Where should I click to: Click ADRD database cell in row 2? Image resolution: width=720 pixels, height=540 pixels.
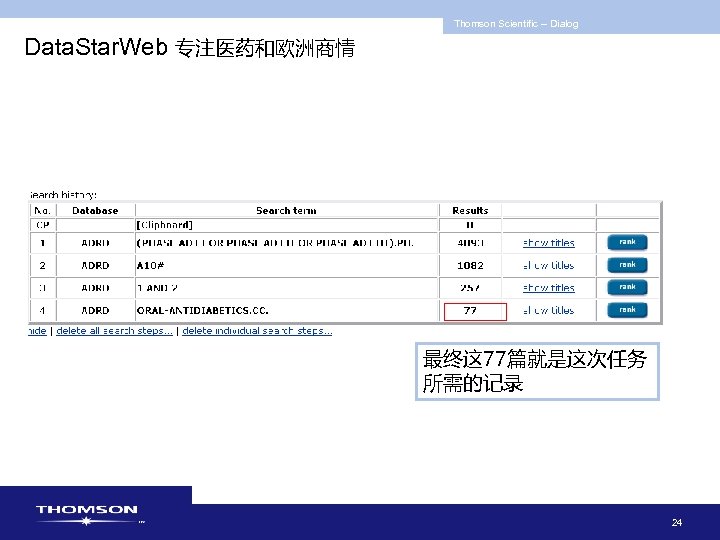95,265
